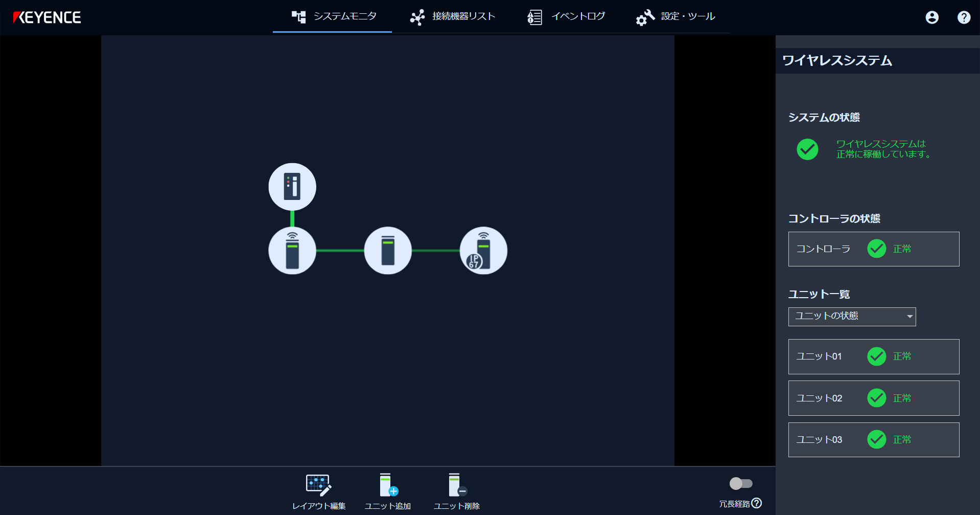Click the wireless unit node below the controller
Viewport: 980px width, 515px height.
(292, 250)
